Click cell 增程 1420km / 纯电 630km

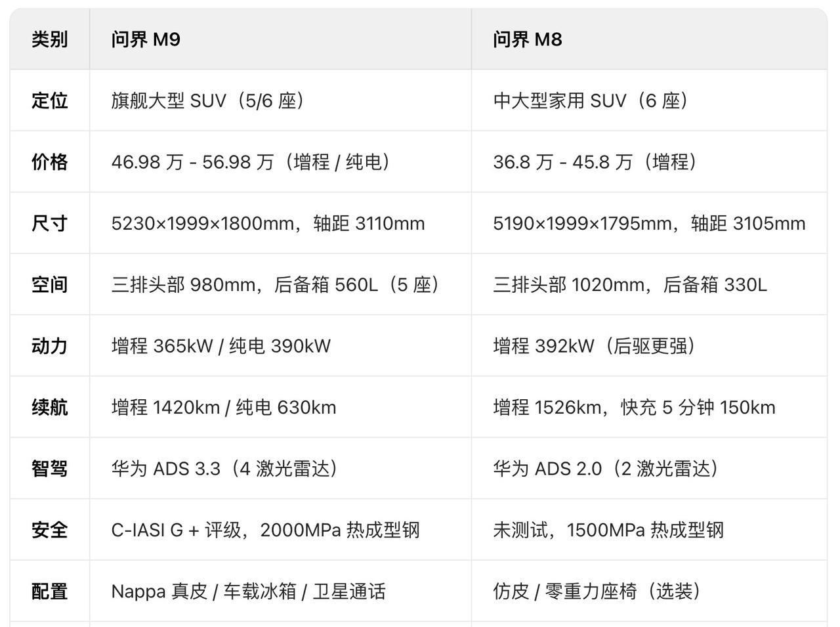(x=280, y=407)
